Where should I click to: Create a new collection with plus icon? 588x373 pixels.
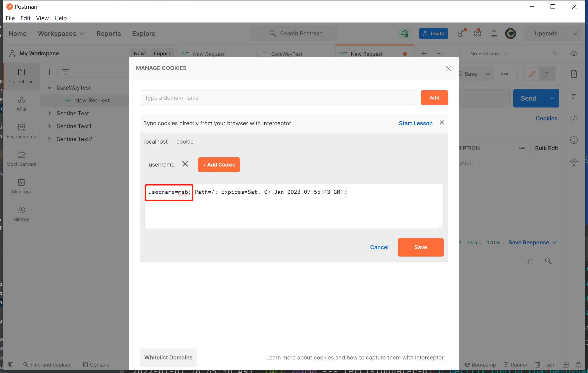(x=49, y=72)
